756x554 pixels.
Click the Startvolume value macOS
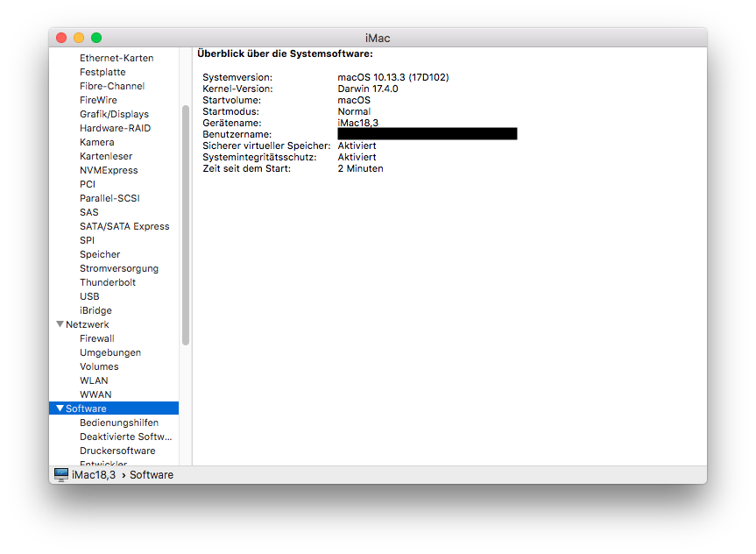(354, 100)
